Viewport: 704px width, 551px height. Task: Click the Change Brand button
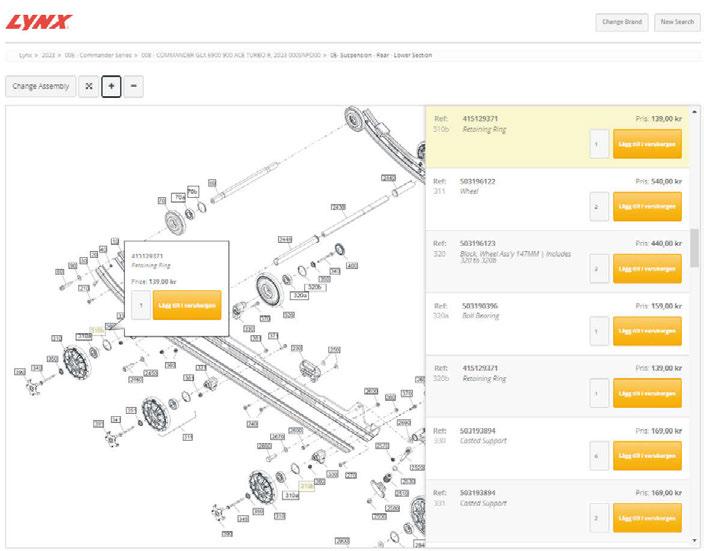point(622,22)
